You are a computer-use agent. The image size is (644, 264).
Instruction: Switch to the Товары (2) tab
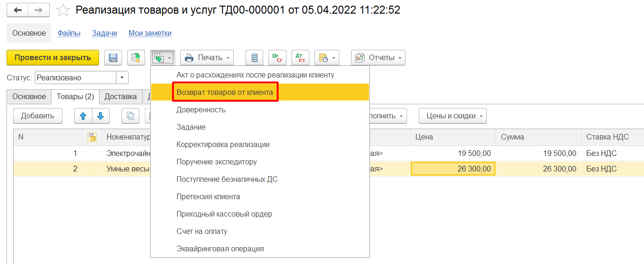point(75,96)
